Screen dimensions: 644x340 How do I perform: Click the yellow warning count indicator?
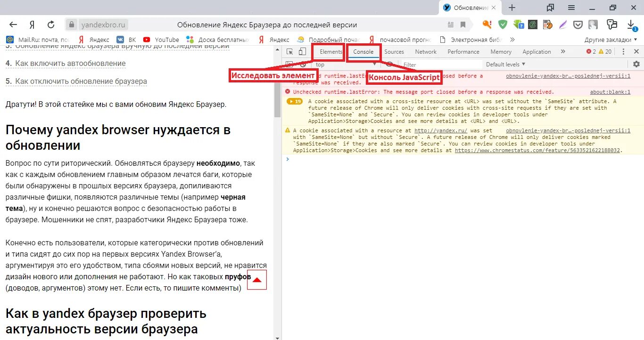tap(605, 52)
